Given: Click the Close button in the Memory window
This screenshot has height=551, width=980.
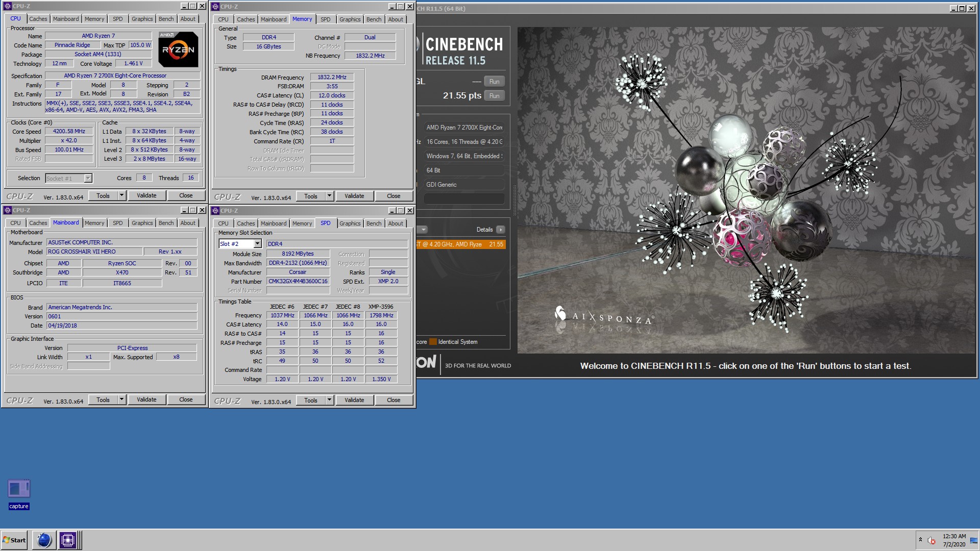Looking at the screenshot, I should [394, 196].
